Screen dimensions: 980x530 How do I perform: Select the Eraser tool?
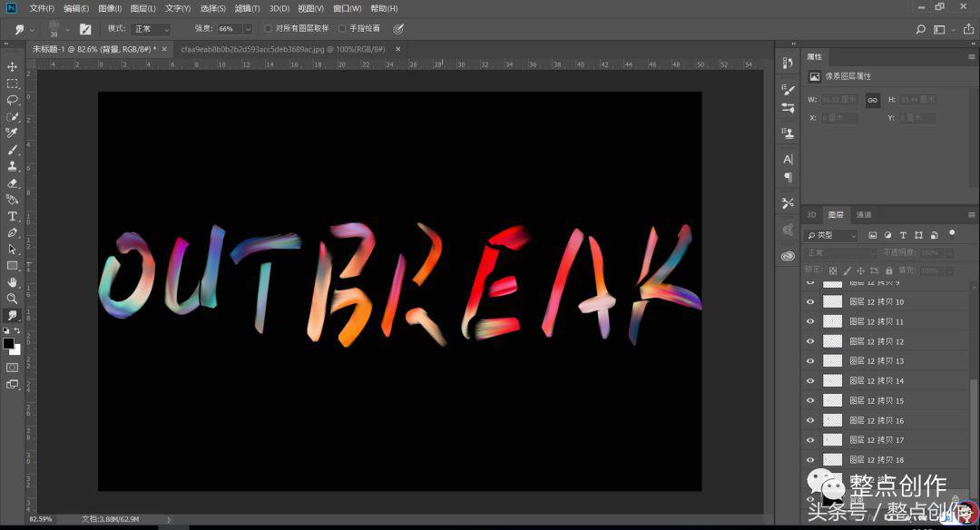point(12,183)
